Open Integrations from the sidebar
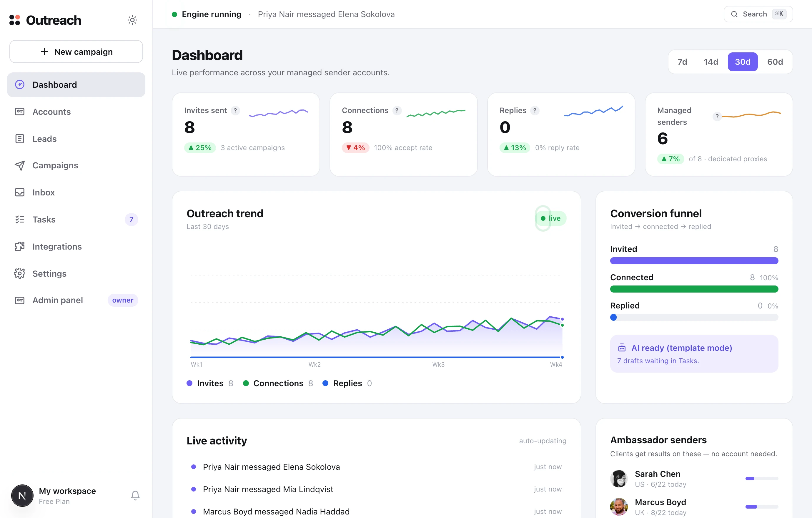812x518 pixels. click(76, 246)
